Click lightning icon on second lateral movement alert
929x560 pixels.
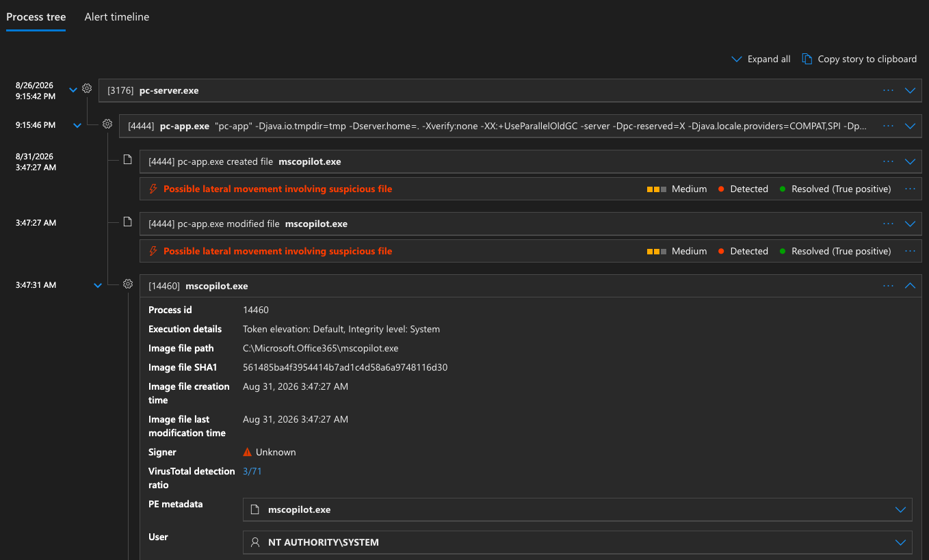[x=153, y=251]
